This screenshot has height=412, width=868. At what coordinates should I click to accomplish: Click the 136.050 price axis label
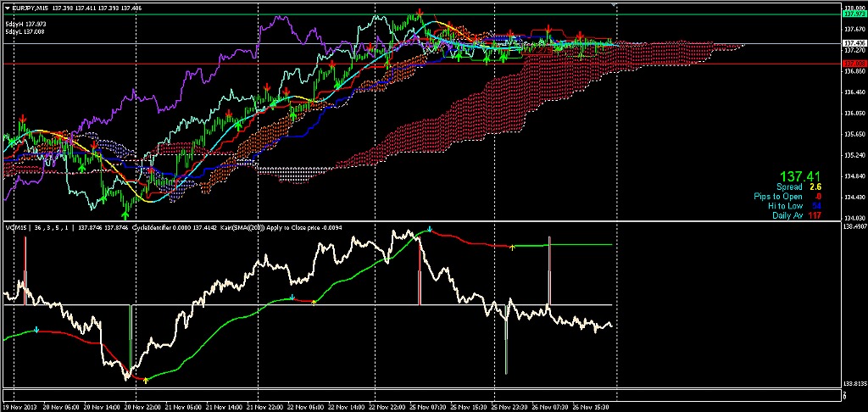(853, 113)
